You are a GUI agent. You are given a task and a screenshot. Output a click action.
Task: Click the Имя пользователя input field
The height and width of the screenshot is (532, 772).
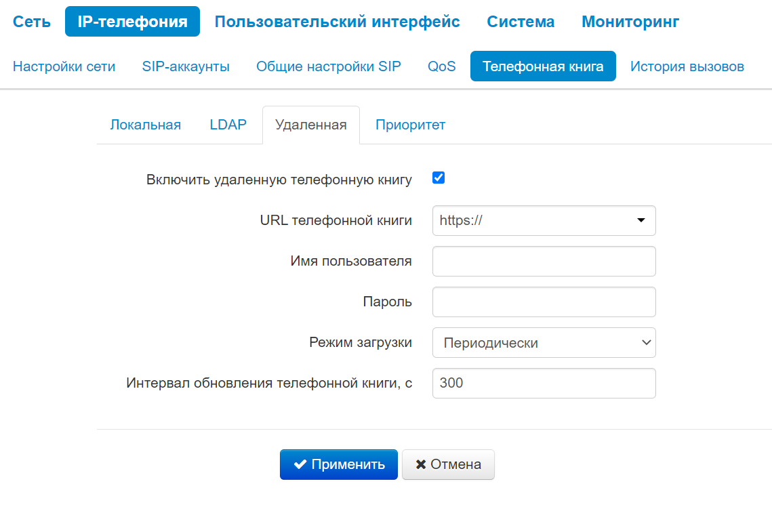pyautogui.click(x=544, y=261)
